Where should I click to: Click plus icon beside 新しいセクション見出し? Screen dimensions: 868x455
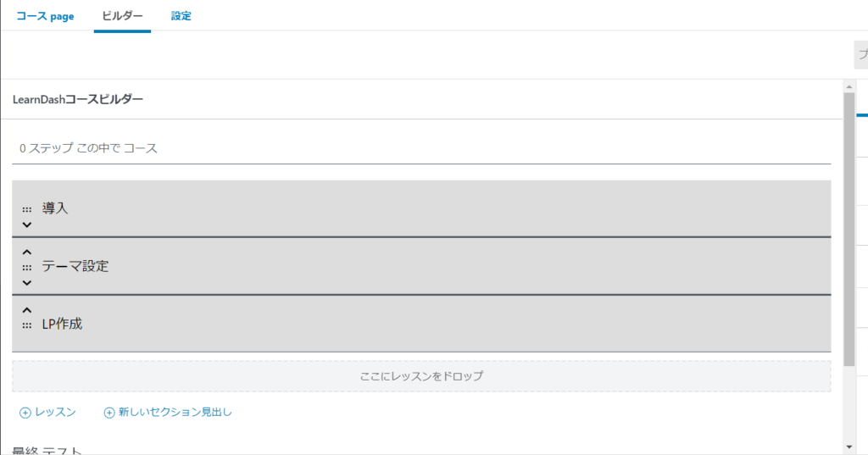109,413
